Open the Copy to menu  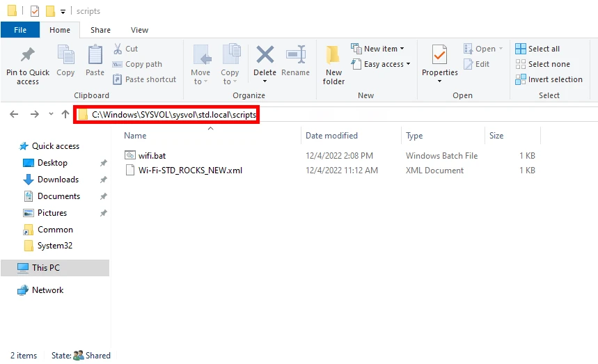click(x=230, y=65)
